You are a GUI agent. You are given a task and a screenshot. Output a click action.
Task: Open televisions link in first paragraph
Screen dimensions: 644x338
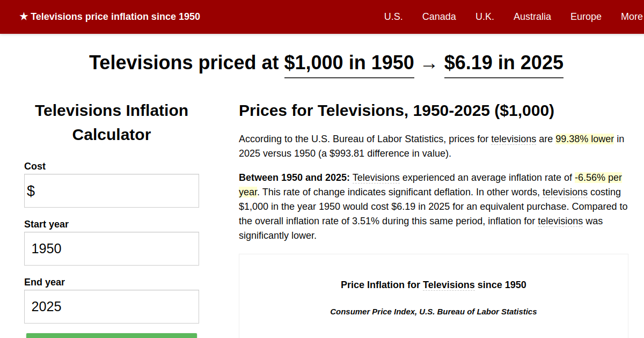[514, 139]
